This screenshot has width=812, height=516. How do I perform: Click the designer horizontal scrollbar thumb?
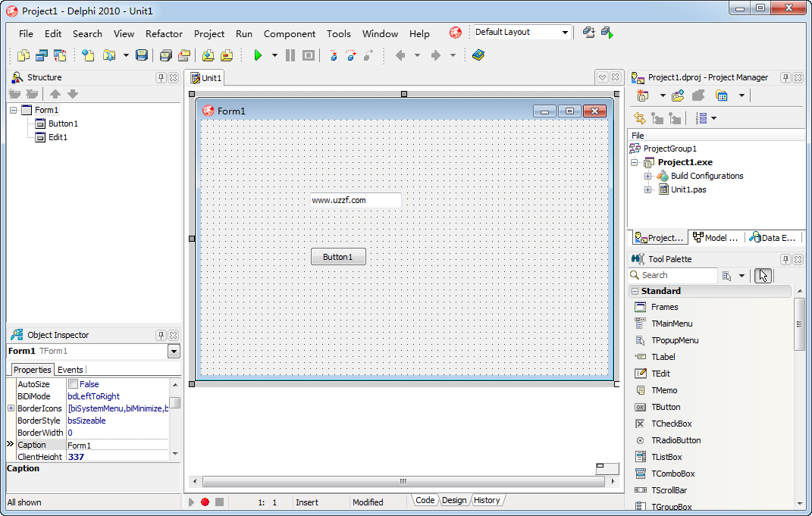403,481
